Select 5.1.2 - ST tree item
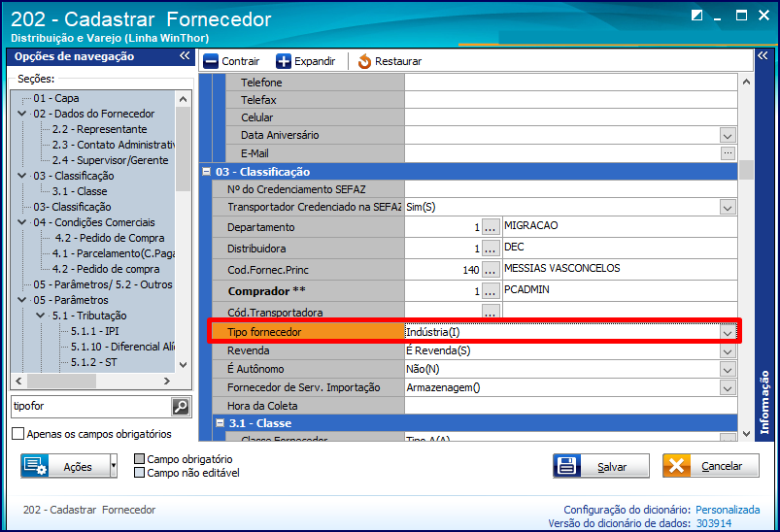780x532 pixels. (x=93, y=362)
